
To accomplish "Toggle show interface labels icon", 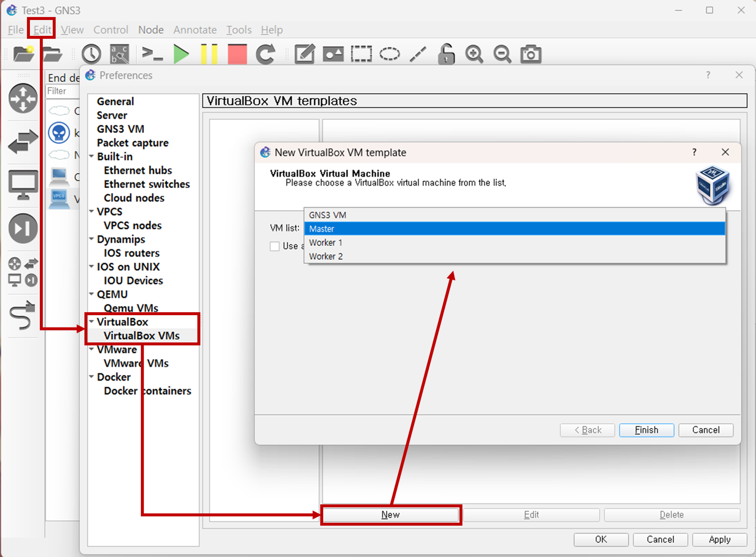I will click(x=119, y=54).
